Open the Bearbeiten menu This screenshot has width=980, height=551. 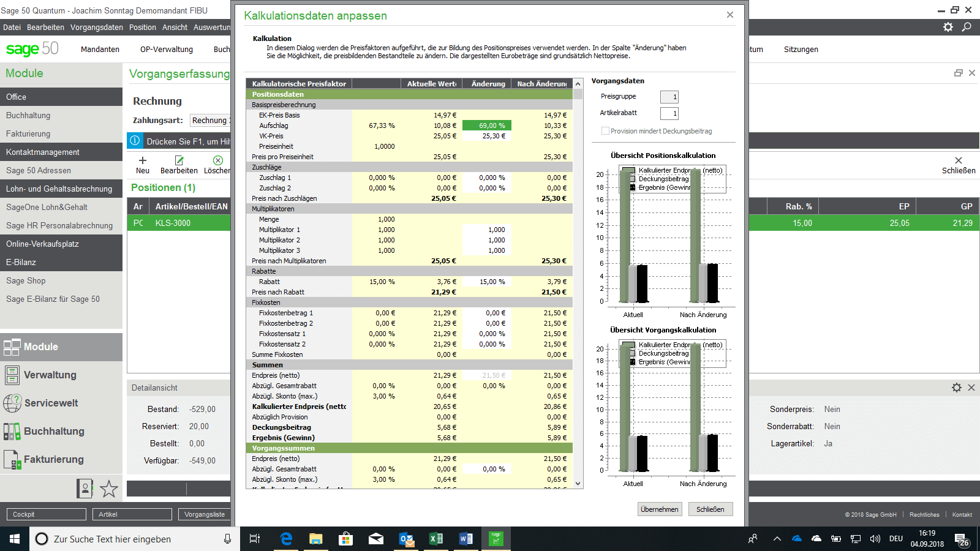tap(45, 28)
